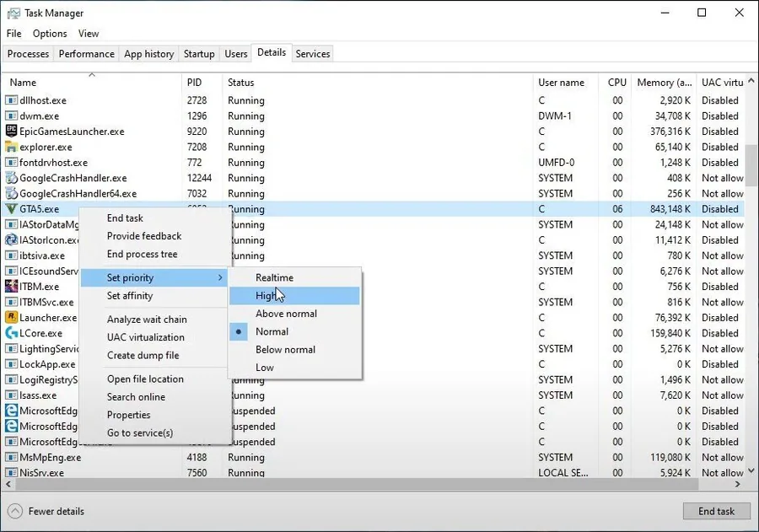
Task: Click the NisSrv.exe process icon
Action: click(11, 472)
